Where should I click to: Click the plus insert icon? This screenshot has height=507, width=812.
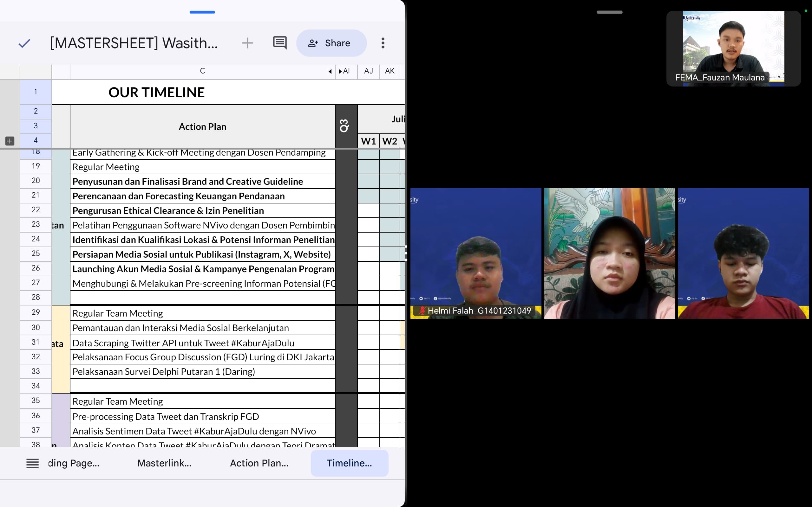tap(247, 43)
